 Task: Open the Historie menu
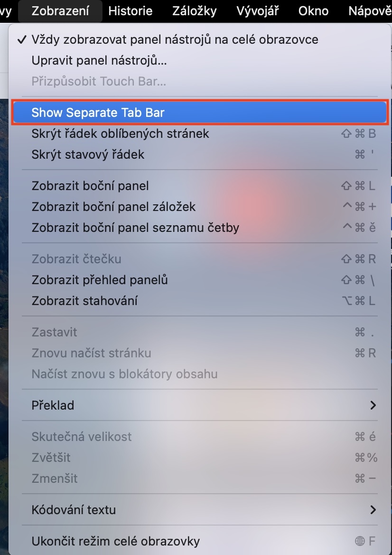tap(131, 10)
